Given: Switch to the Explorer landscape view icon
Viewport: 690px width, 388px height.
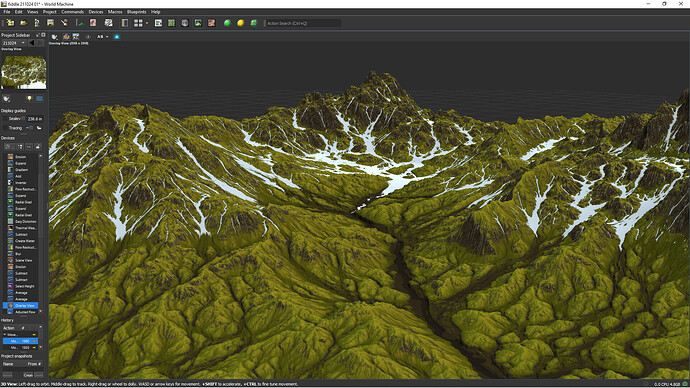Looking at the screenshot, I should 198,23.
